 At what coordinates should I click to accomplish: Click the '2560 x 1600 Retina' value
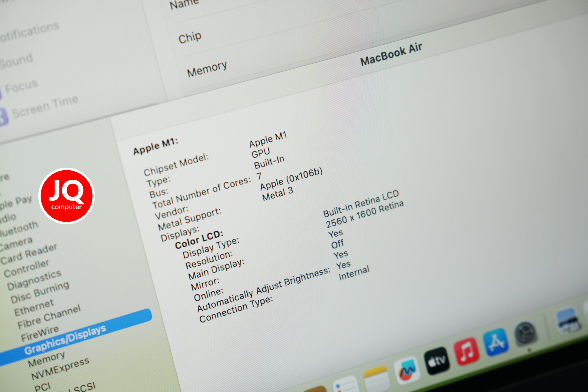[x=365, y=214]
